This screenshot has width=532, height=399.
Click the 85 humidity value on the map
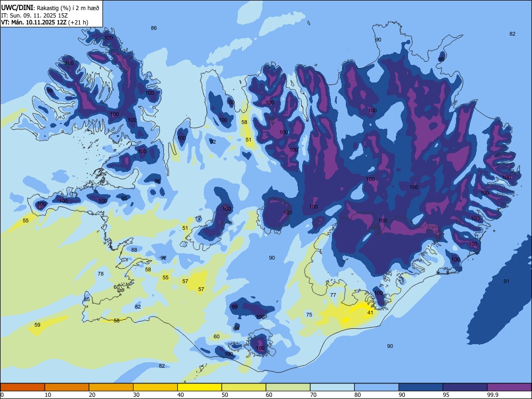click(87, 299)
